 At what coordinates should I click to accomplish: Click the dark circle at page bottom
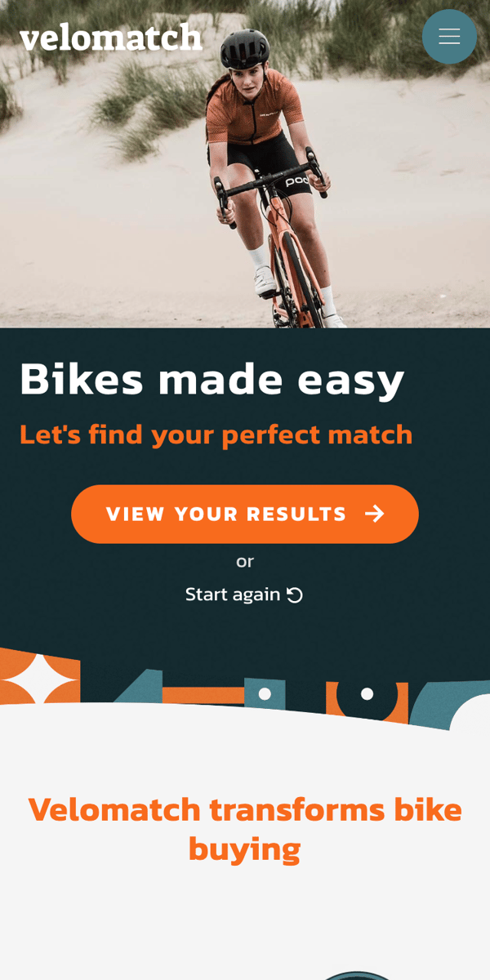(x=356, y=976)
